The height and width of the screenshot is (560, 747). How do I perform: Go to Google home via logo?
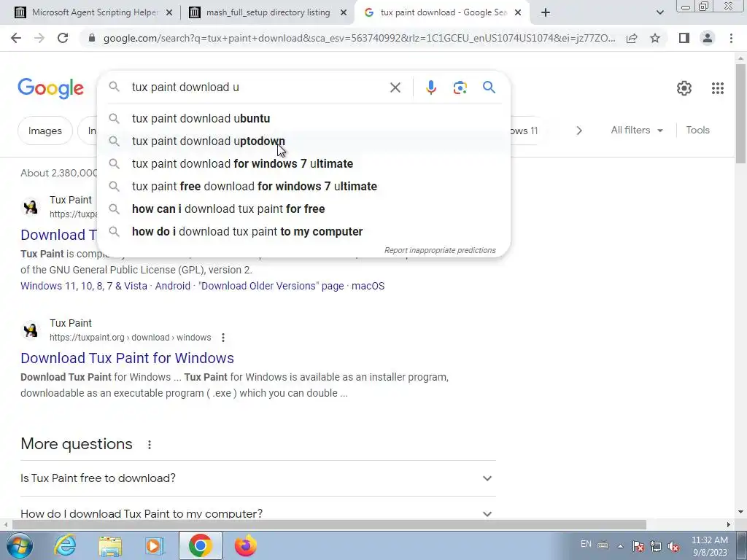coord(50,88)
